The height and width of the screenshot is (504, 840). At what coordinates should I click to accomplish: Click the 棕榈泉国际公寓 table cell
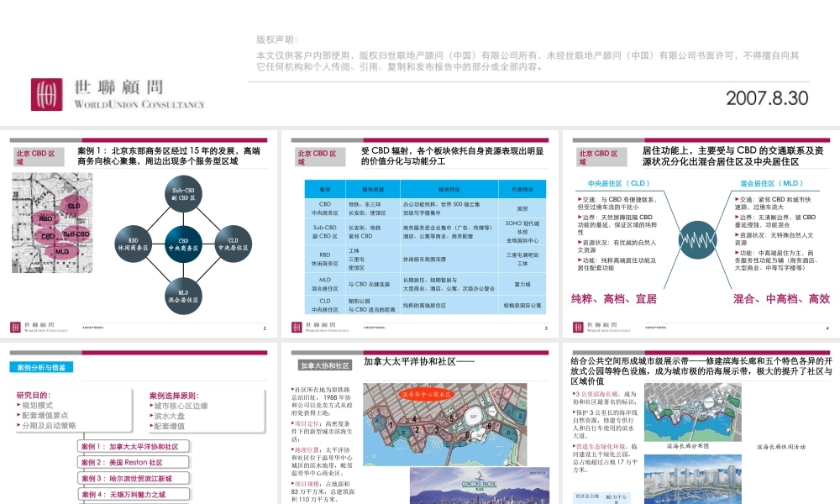tap(522, 306)
